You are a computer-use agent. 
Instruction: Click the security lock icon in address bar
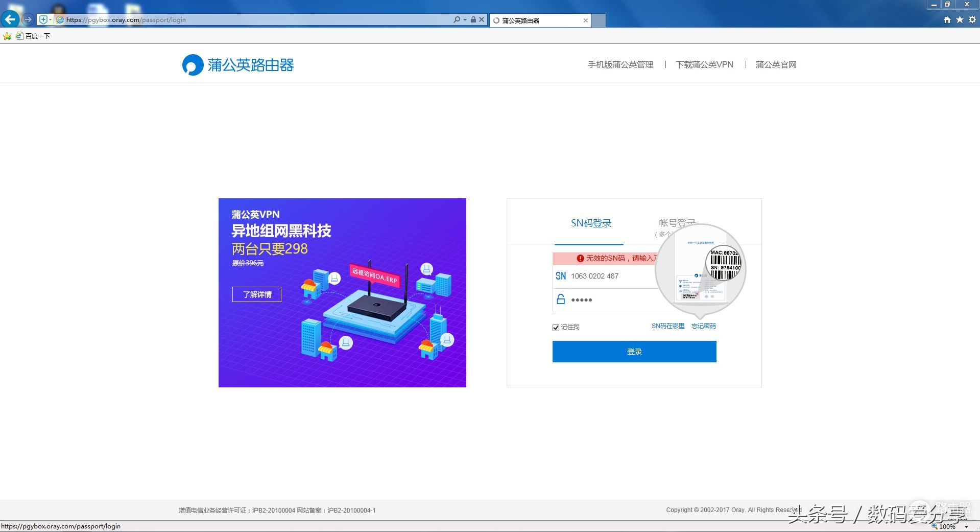click(473, 19)
